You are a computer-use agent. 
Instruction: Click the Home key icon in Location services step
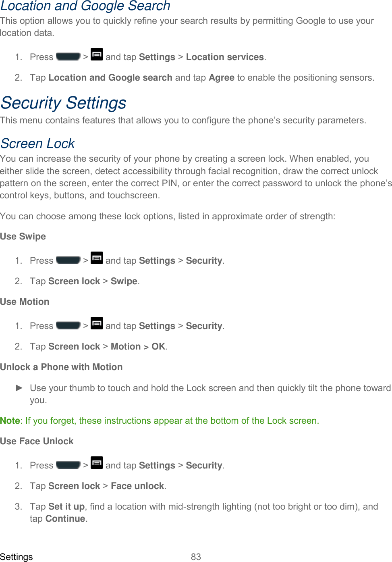point(68,56)
